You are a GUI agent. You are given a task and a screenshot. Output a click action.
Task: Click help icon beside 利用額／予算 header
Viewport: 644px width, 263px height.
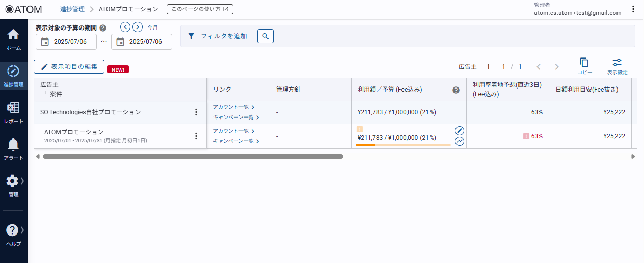coord(456,90)
